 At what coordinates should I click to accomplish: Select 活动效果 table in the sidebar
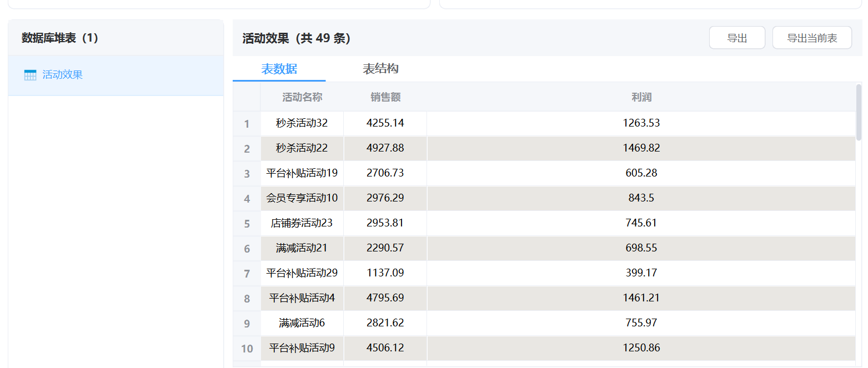[62, 75]
